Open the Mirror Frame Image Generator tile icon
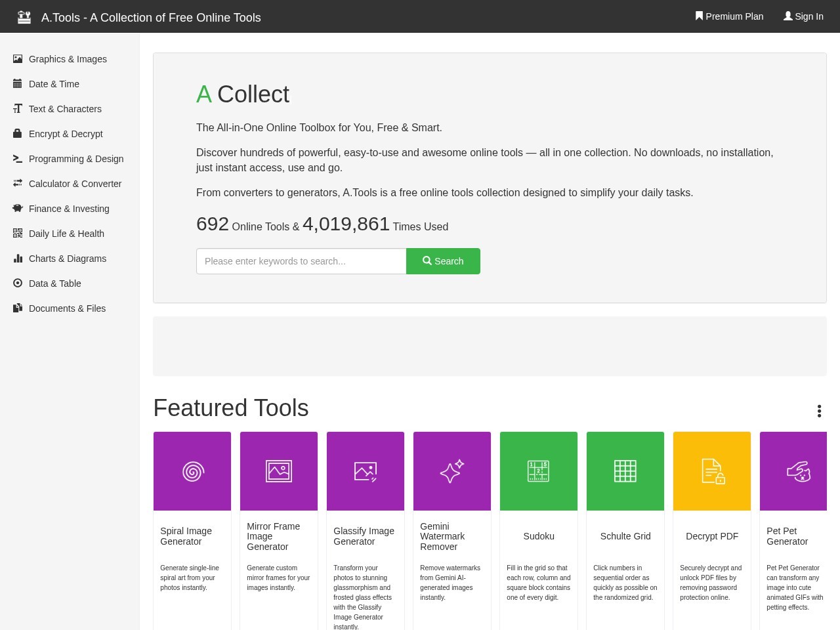 [x=279, y=471]
